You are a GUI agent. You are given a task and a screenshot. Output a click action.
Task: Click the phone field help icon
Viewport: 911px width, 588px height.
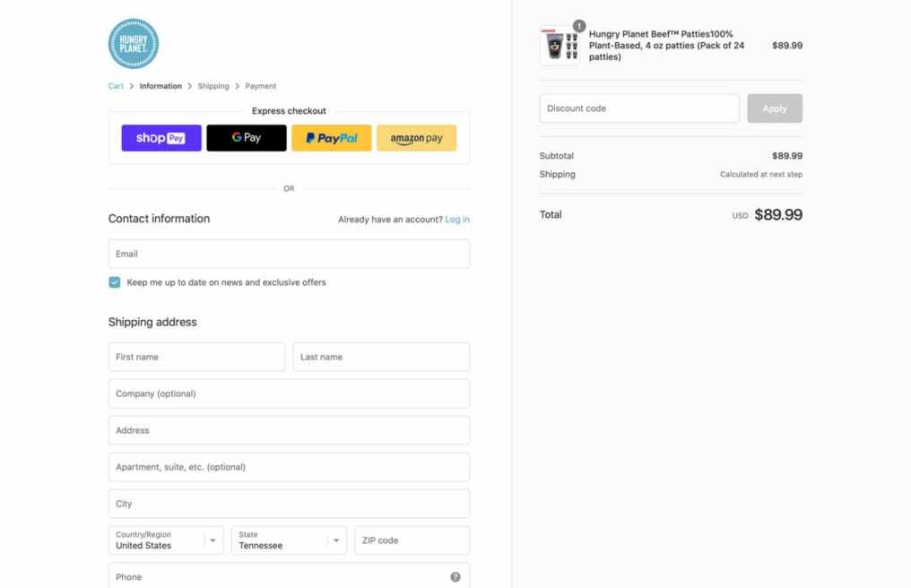(455, 577)
